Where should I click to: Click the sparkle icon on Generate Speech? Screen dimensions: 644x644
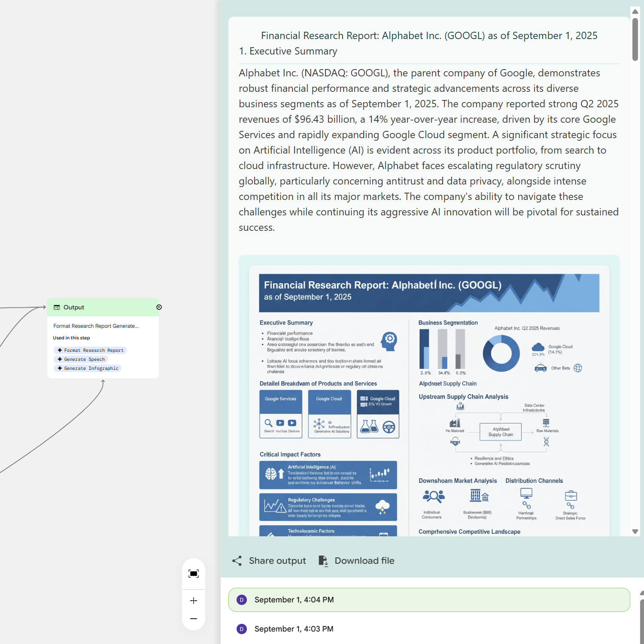60,359
